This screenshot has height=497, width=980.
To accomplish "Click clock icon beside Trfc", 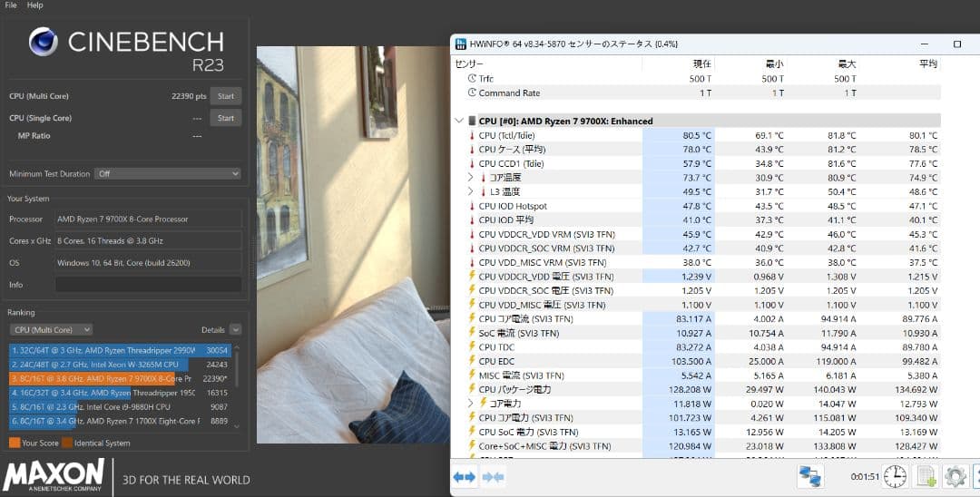I will [472, 79].
